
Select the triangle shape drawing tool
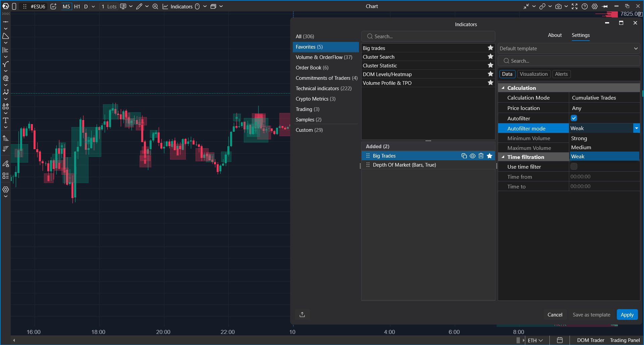(6, 36)
